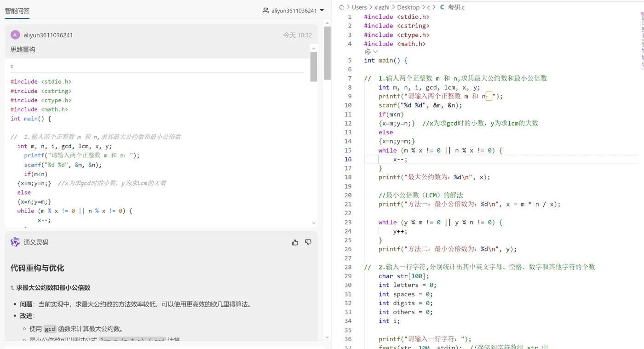The width and height of the screenshot is (644, 349).
Task: Open the 'c' folder breadcrumb before 考研.c
Action: [x=429, y=7]
